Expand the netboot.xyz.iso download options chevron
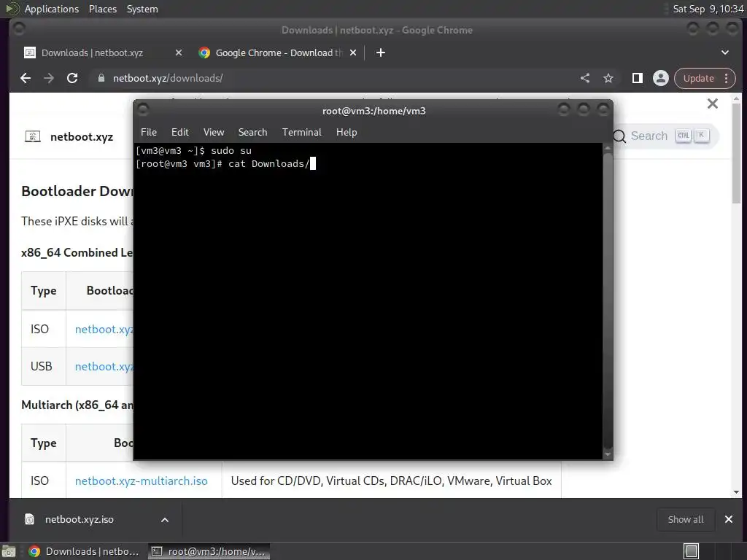 click(x=164, y=520)
